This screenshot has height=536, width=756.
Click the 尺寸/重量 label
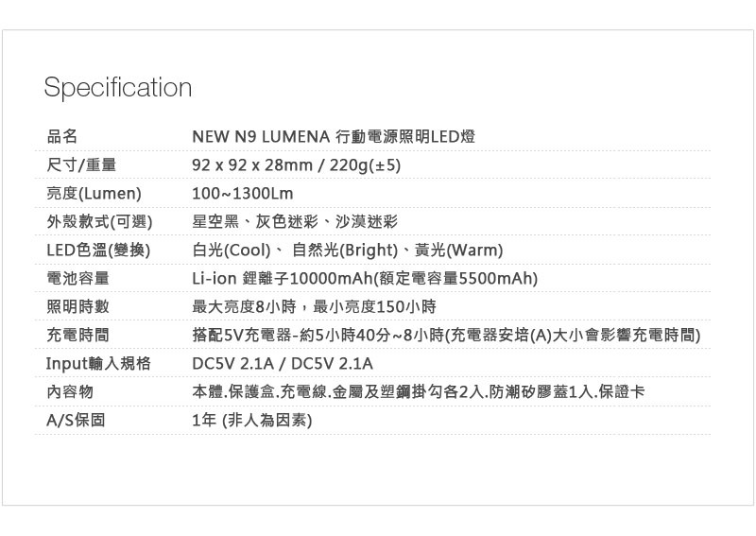point(81,165)
